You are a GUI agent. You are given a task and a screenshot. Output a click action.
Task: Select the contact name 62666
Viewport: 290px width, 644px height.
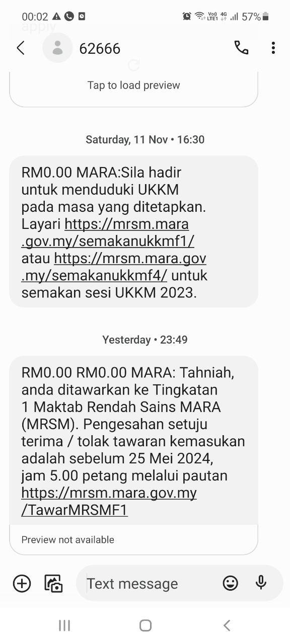[100, 48]
